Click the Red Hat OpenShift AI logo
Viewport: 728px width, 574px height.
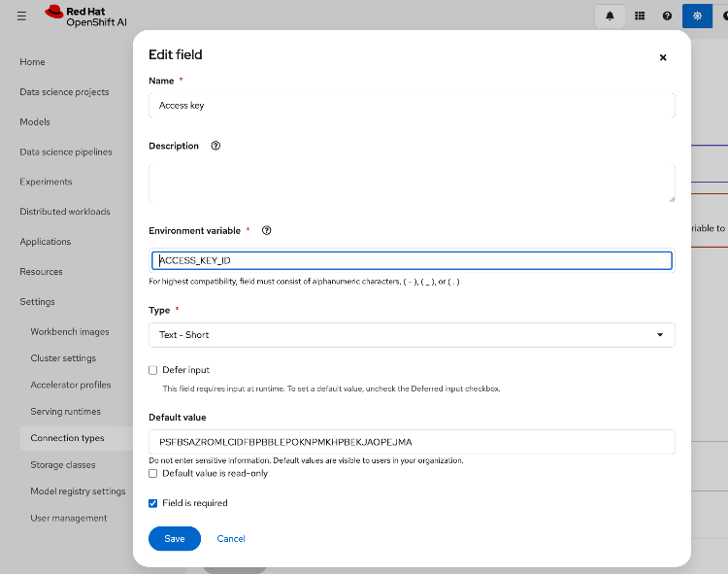(85, 16)
